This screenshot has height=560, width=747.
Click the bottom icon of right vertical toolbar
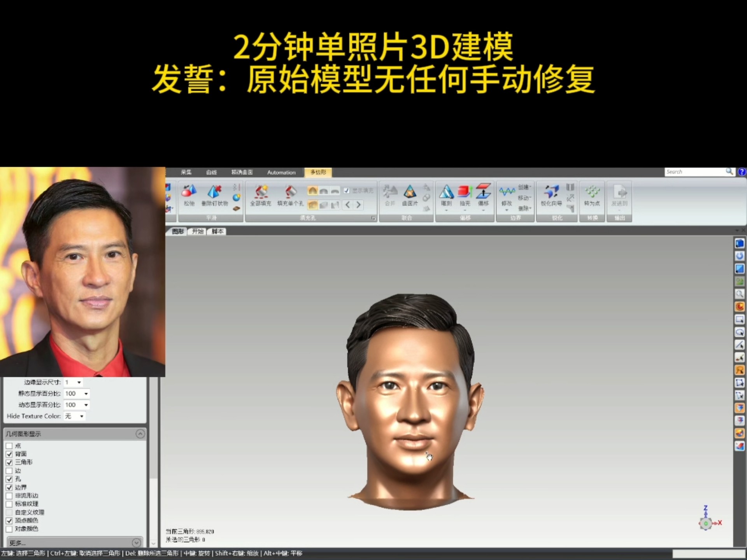click(740, 446)
